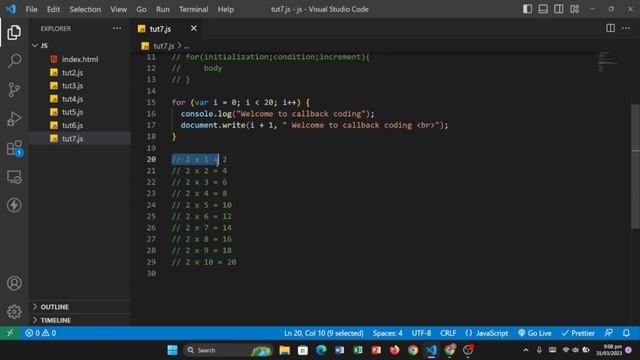Open the Run and Debug view
This screenshot has height=360, width=640.
tap(14, 119)
